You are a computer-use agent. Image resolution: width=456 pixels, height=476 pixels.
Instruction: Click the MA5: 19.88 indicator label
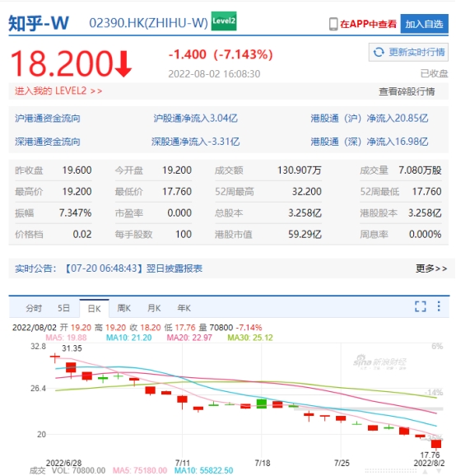(x=66, y=338)
